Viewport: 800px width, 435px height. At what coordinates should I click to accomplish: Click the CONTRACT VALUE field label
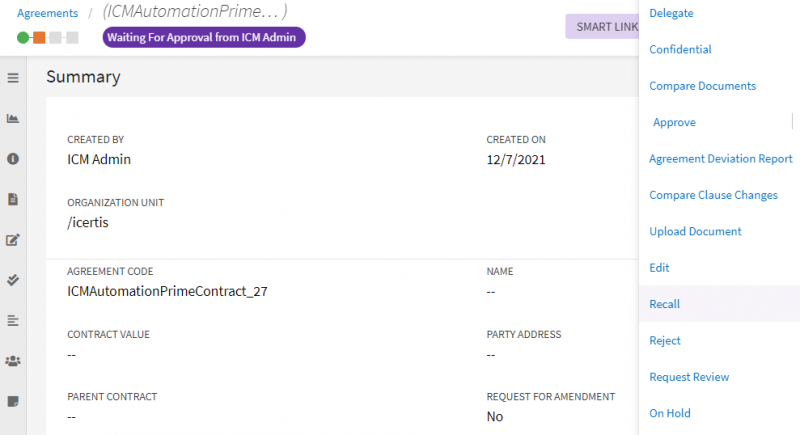pyautogui.click(x=109, y=335)
